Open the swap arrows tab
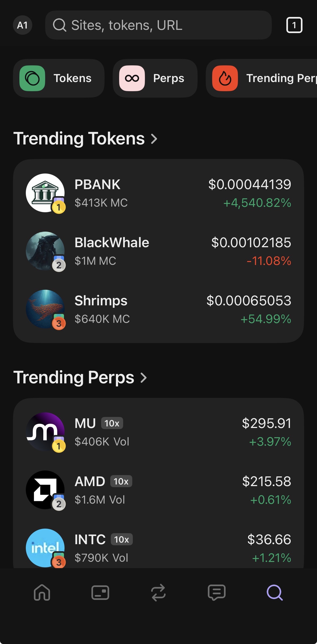 158,592
